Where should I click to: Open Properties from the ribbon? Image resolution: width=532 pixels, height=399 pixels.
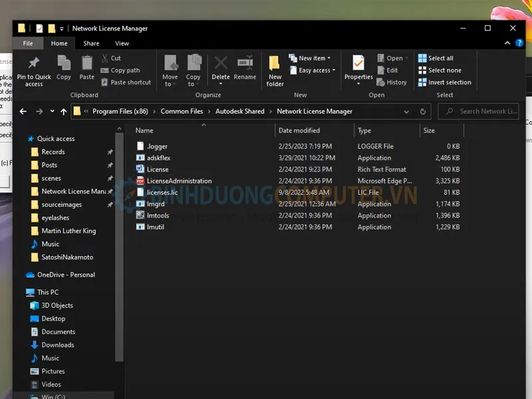(x=358, y=65)
